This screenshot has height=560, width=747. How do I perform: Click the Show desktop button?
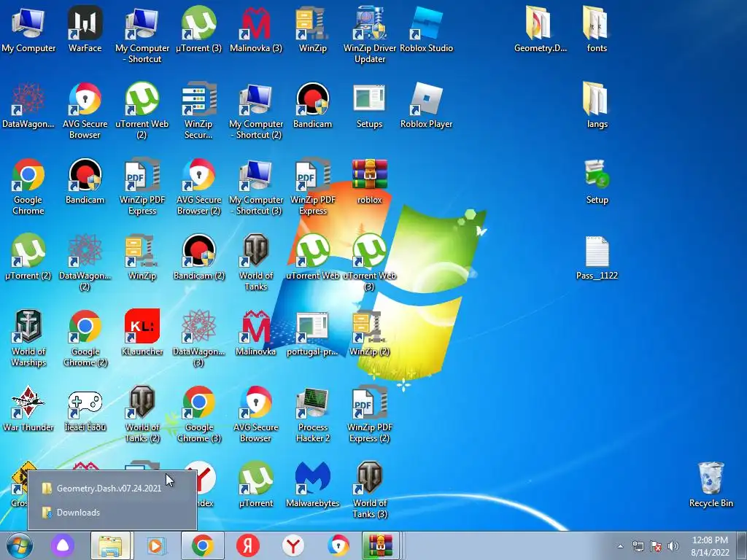click(x=742, y=545)
